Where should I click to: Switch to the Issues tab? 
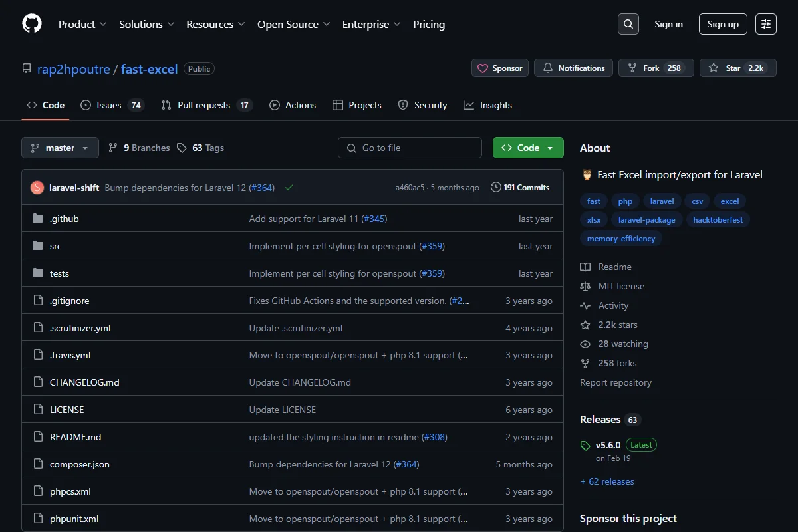tap(112, 105)
